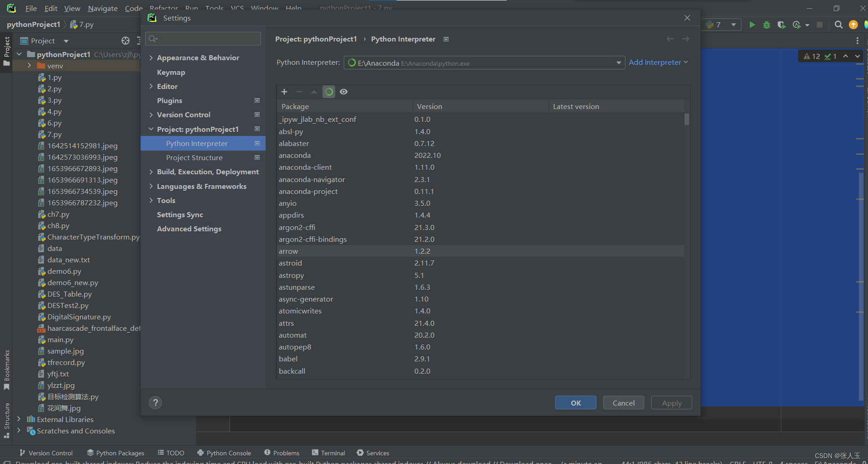Click the project-level icon on the Plugins row

coord(257,100)
